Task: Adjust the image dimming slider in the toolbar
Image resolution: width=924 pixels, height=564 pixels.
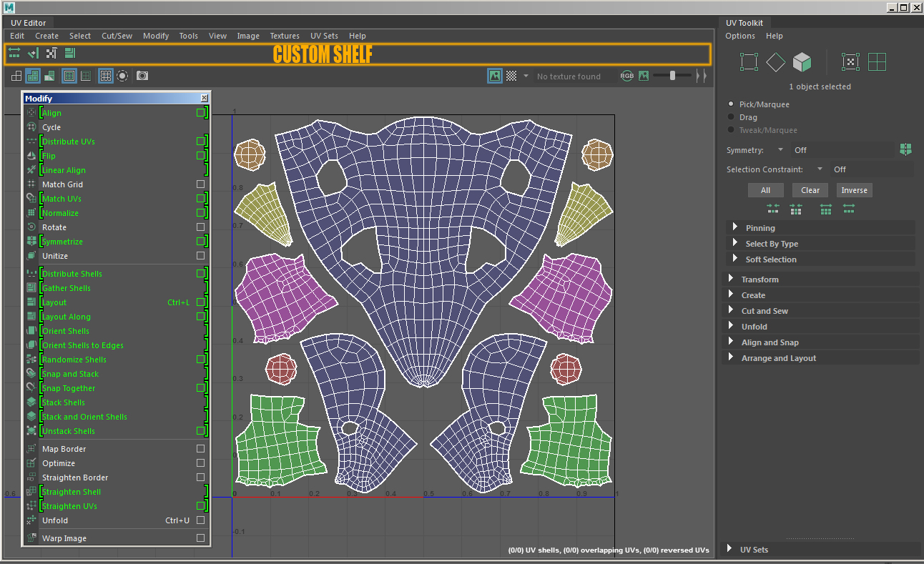Action: [671, 75]
